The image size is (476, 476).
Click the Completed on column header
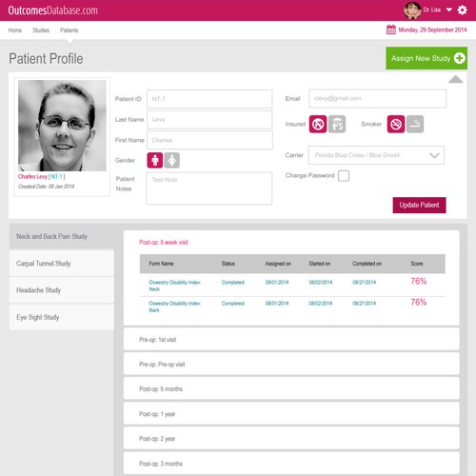[367, 264]
